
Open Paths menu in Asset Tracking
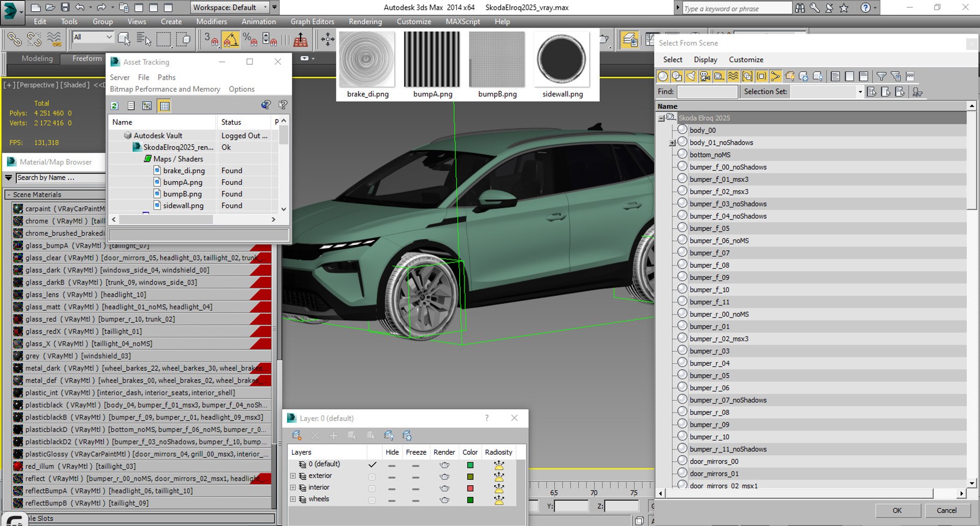tap(166, 77)
